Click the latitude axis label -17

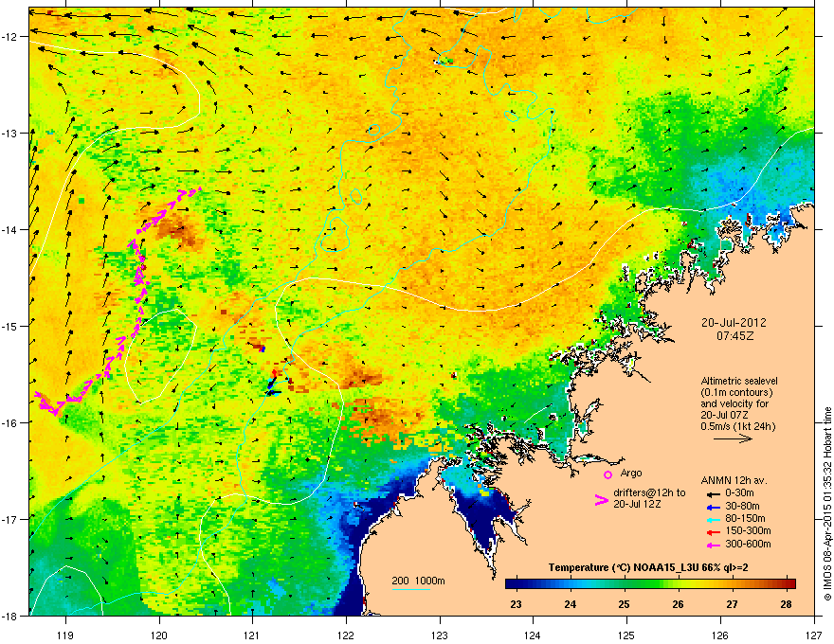pyautogui.click(x=9, y=519)
